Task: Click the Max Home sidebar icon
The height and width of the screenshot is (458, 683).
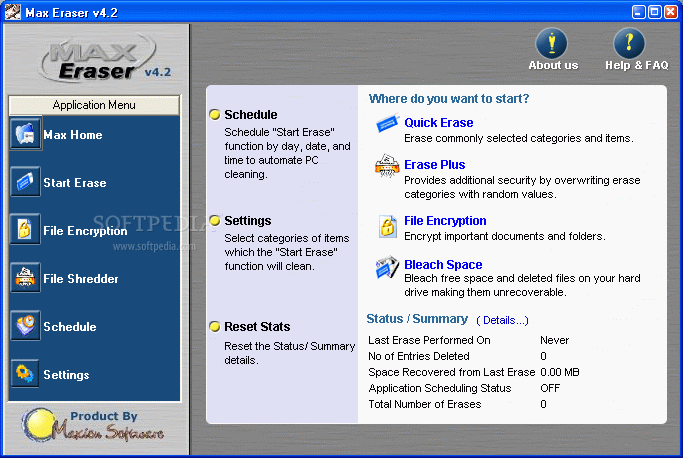Action: tap(25, 134)
